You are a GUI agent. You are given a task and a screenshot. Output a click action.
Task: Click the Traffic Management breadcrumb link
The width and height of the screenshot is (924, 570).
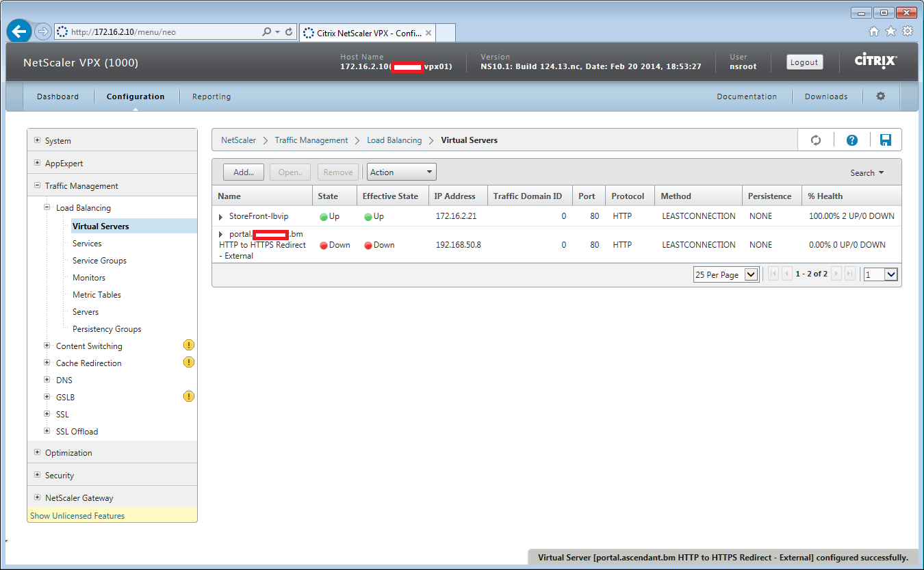[x=311, y=140]
